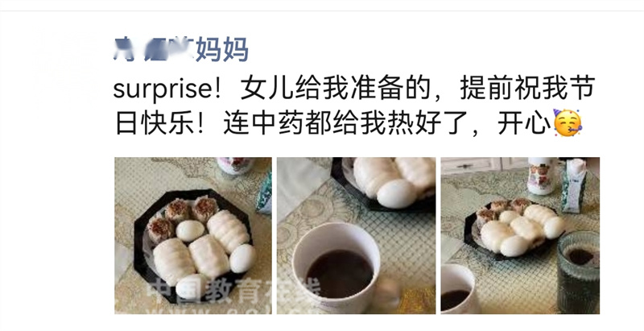Click the small white cup in third photo corner

coord(458,288)
